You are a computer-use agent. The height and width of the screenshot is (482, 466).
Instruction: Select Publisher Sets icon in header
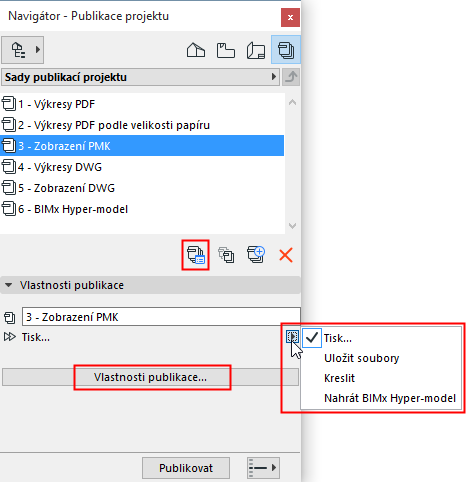(x=286, y=50)
